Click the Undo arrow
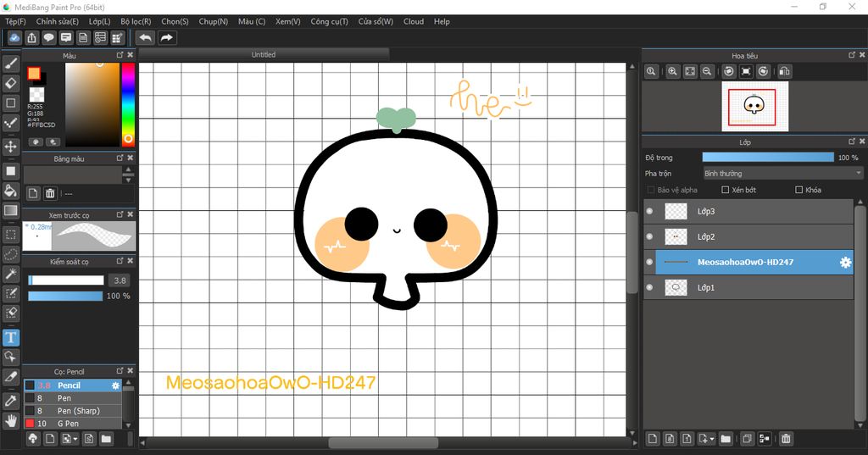The image size is (868, 455). (145, 37)
